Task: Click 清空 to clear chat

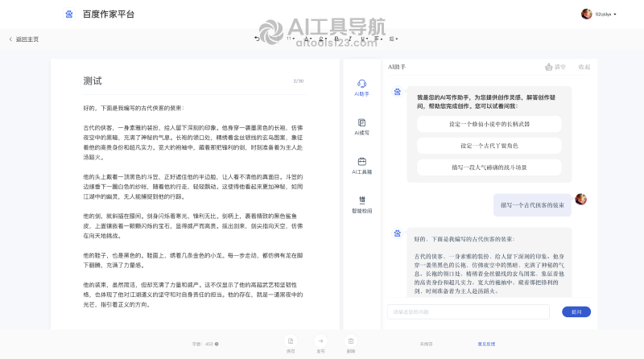Action: [555, 67]
